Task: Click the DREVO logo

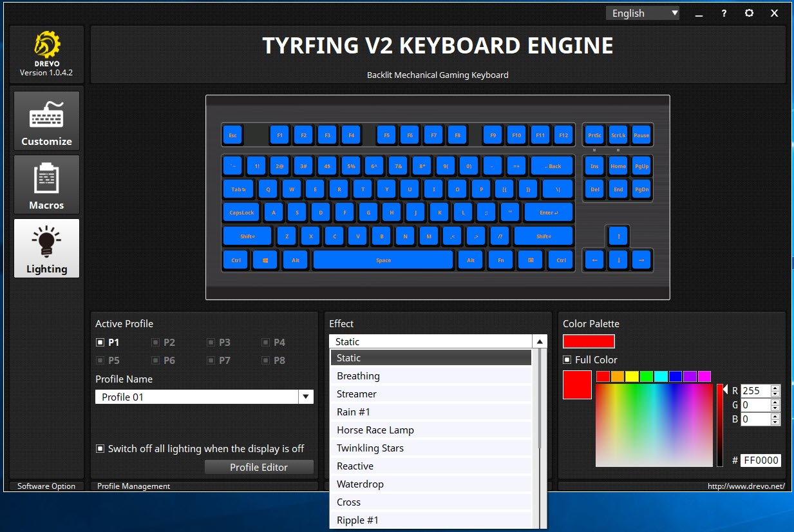Action: pos(47,47)
